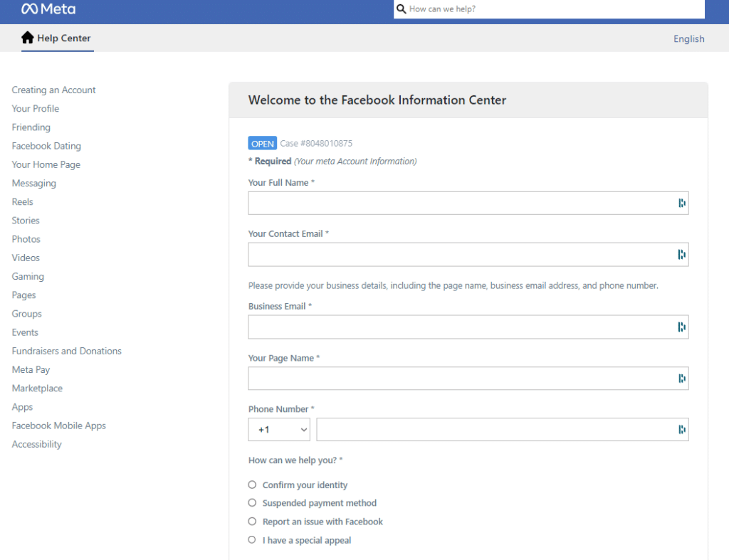Open Reels help topic
729x560 pixels.
point(22,201)
